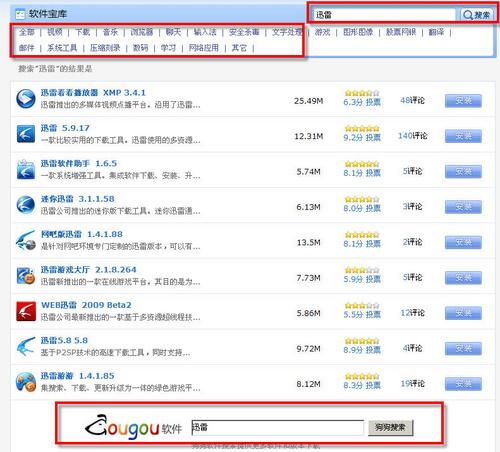Image resolution: width=500 pixels, height=452 pixels.
Task: Open the 系统工具 category
Action: pos(62,48)
